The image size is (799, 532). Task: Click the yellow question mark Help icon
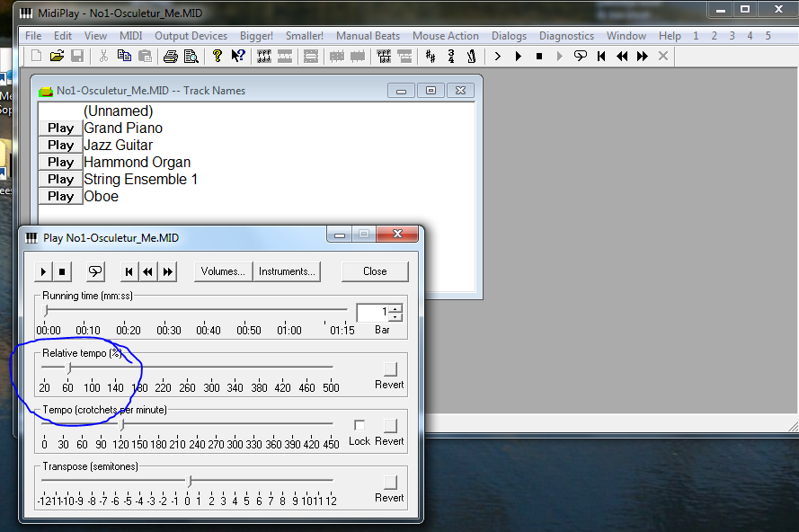[x=218, y=56]
